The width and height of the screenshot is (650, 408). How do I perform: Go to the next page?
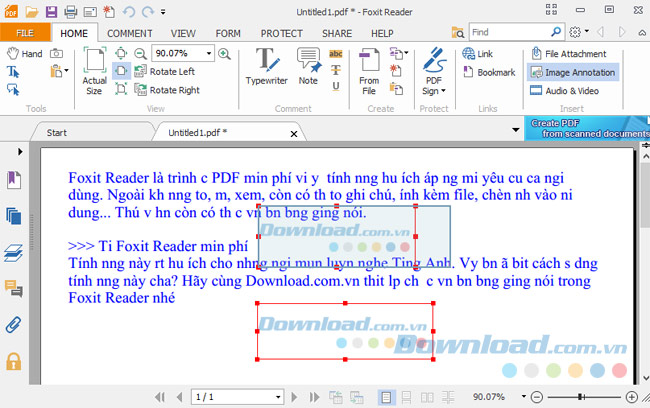294,397
